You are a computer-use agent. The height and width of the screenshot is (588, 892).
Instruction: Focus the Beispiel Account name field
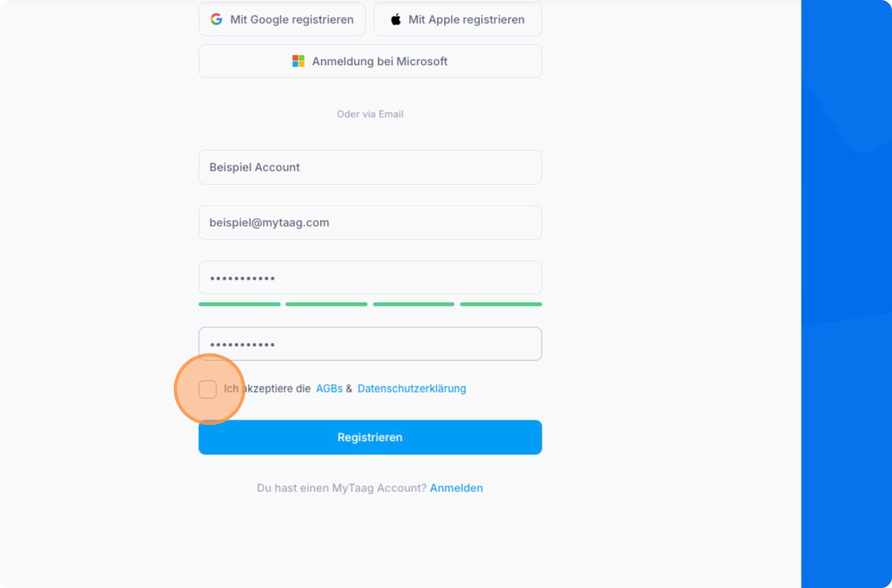point(370,167)
